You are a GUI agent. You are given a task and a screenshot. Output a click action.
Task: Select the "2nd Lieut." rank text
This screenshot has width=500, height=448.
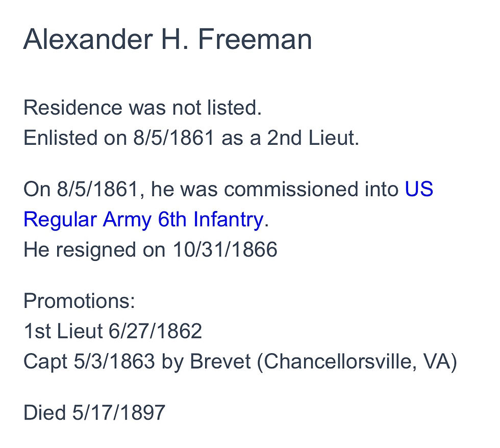pos(313,139)
